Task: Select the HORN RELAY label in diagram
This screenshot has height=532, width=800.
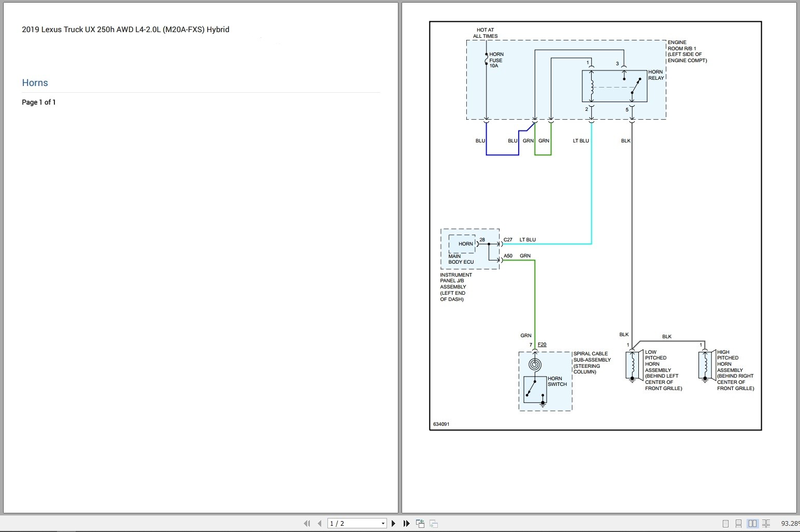Action: 656,75
